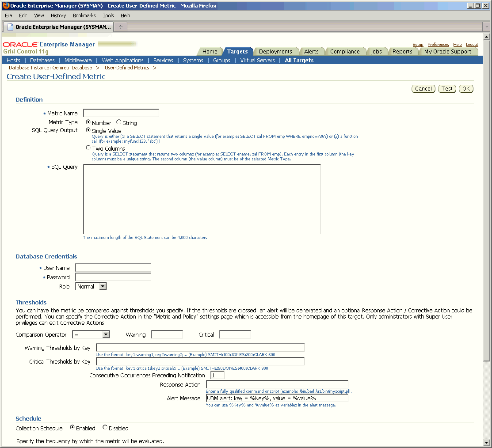Focus the Critical threshold field
492x448 pixels.
click(235, 334)
